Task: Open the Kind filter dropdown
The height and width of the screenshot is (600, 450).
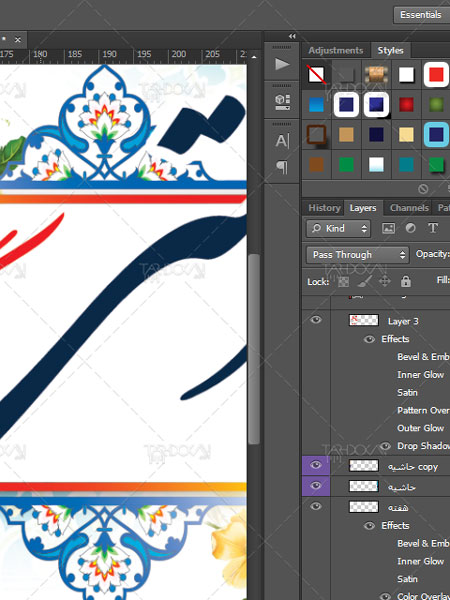Action: tap(338, 228)
